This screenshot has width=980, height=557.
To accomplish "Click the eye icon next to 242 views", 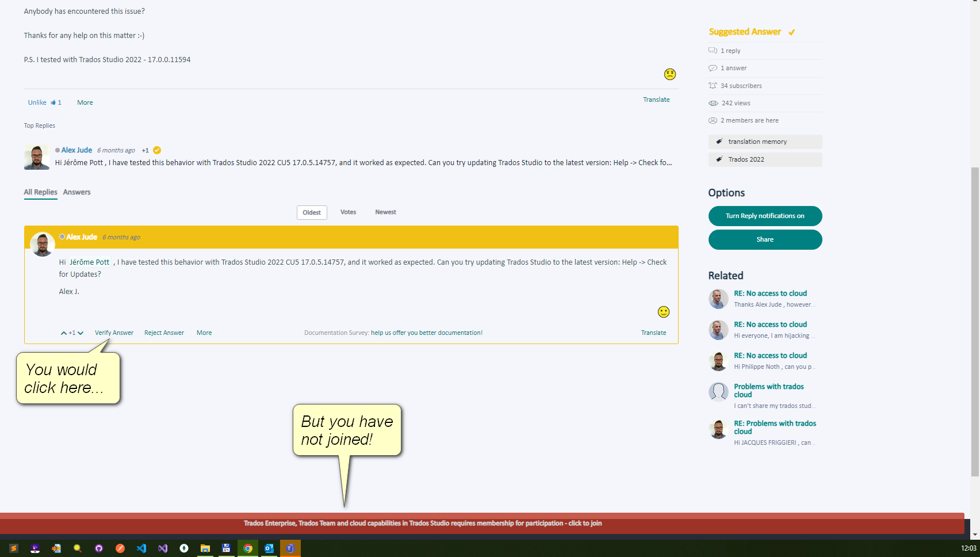I will 713,103.
